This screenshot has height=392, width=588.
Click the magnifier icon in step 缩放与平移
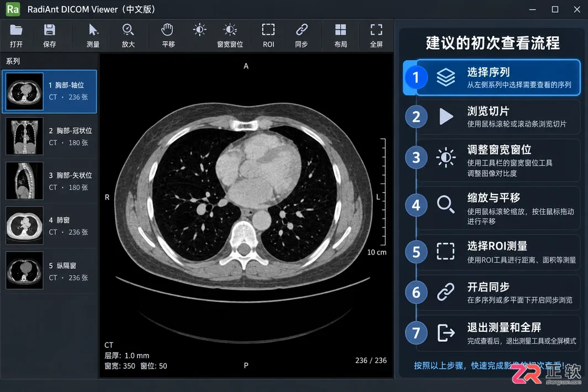446,205
